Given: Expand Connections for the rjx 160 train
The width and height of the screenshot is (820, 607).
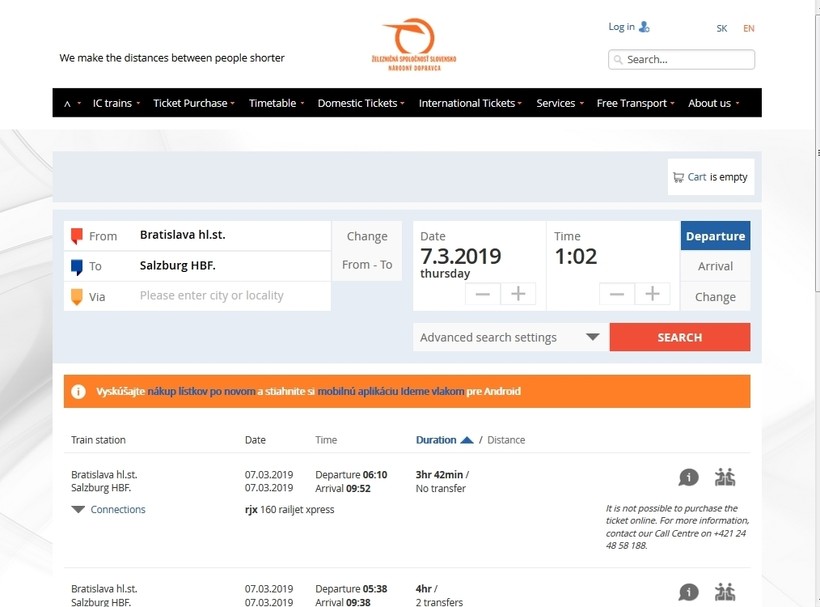Looking at the screenshot, I should 109,509.
